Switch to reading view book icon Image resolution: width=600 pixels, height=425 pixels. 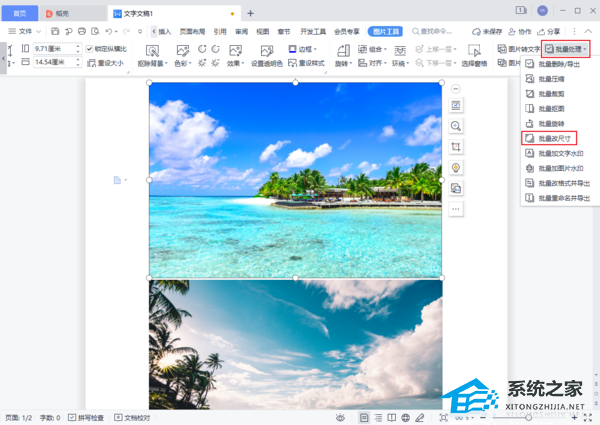click(x=391, y=418)
